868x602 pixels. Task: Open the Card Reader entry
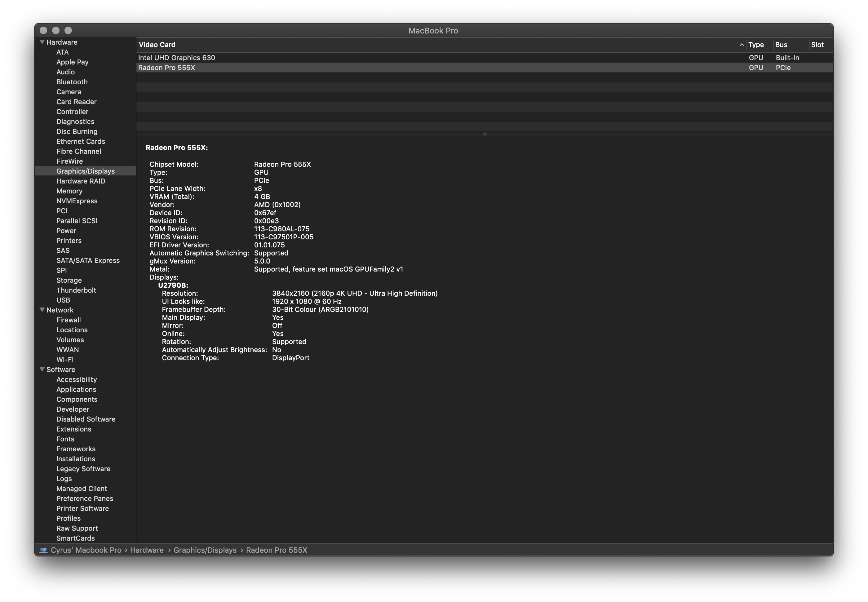76,101
